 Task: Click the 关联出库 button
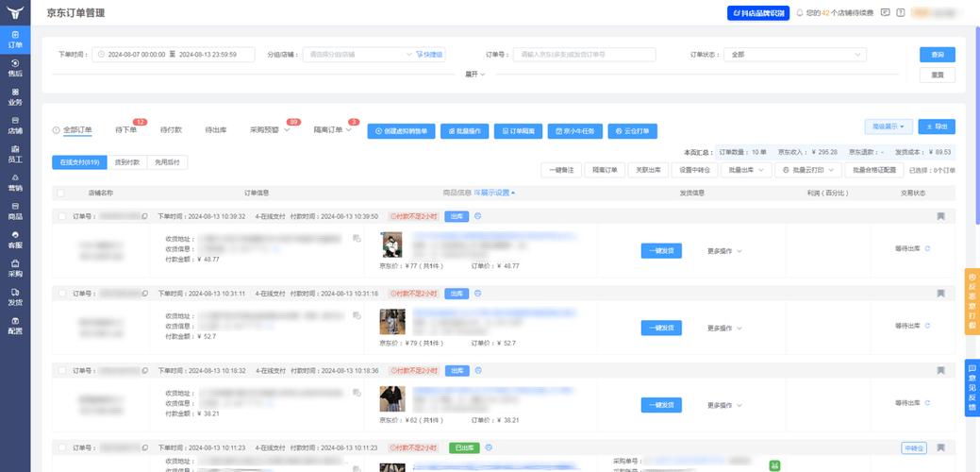(648, 170)
